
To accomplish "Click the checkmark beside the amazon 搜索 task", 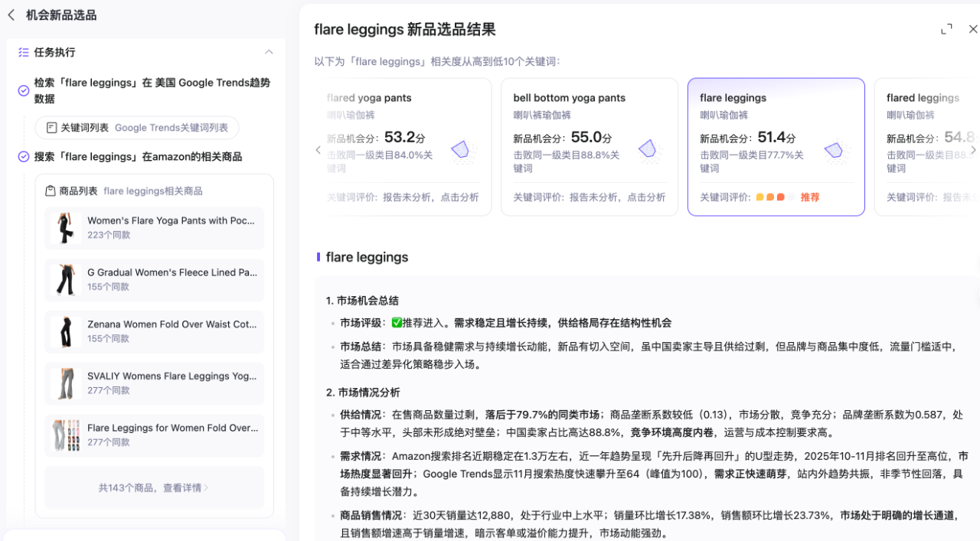I will [23, 156].
